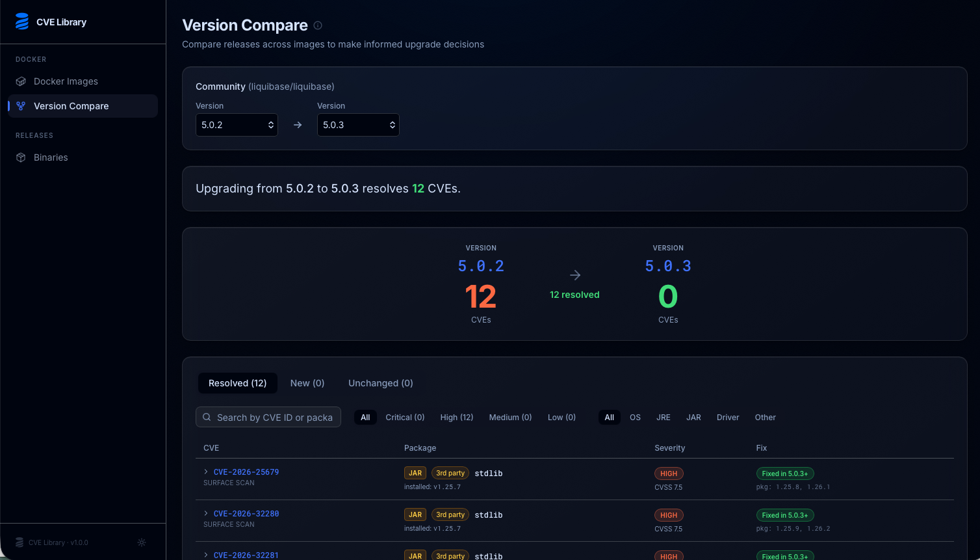Filter packages by Other type

(x=766, y=418)
